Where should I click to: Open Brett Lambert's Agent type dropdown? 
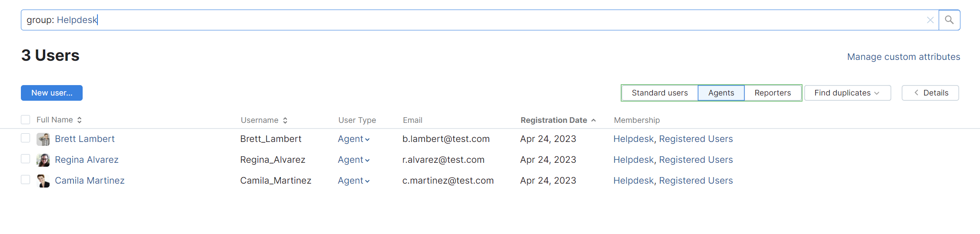click(x=354, y=139)
